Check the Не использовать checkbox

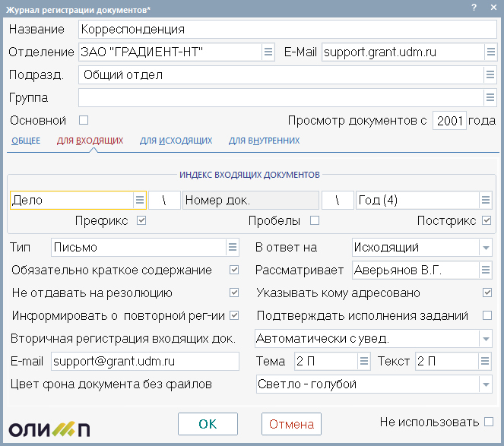(489, 422)
